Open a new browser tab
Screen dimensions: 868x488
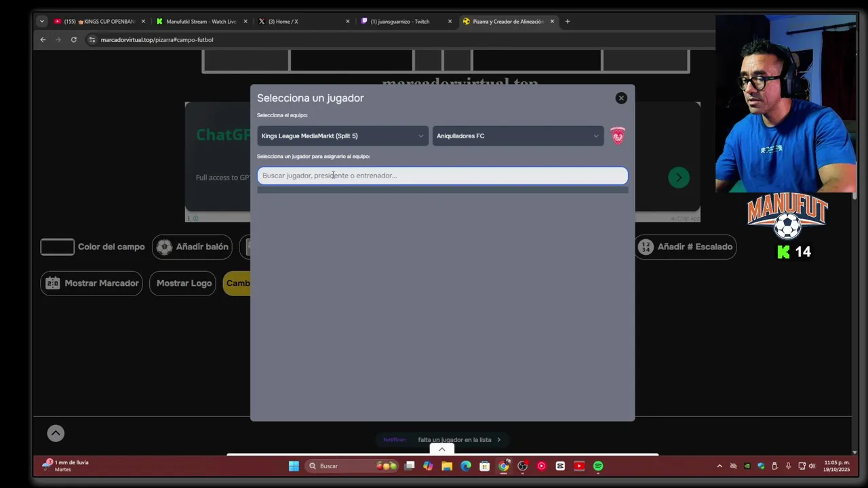click(568, 21)
